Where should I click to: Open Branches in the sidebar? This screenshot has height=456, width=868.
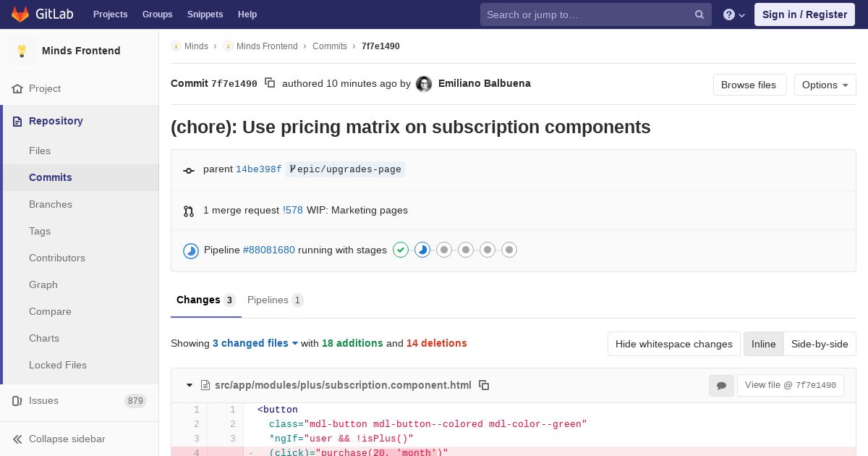tap(51, 204)
